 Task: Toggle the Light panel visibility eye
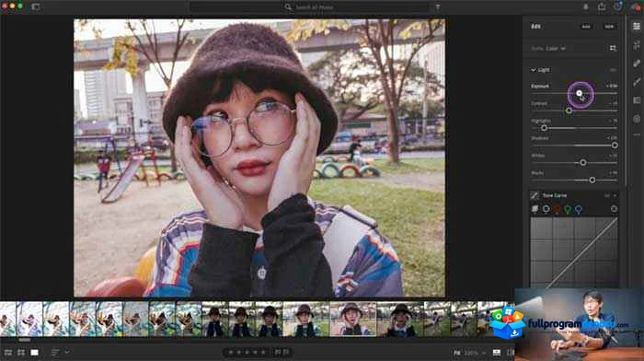pos(613,70)
